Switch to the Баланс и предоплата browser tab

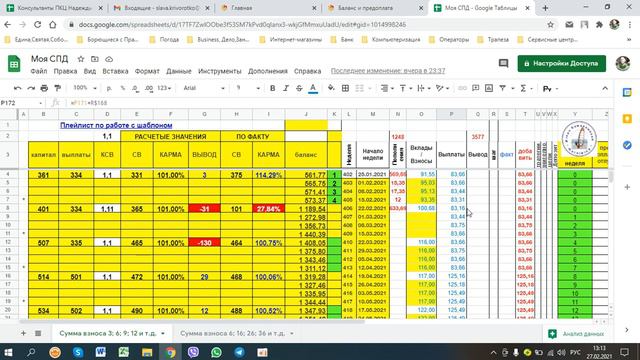(x=374, y=8)
